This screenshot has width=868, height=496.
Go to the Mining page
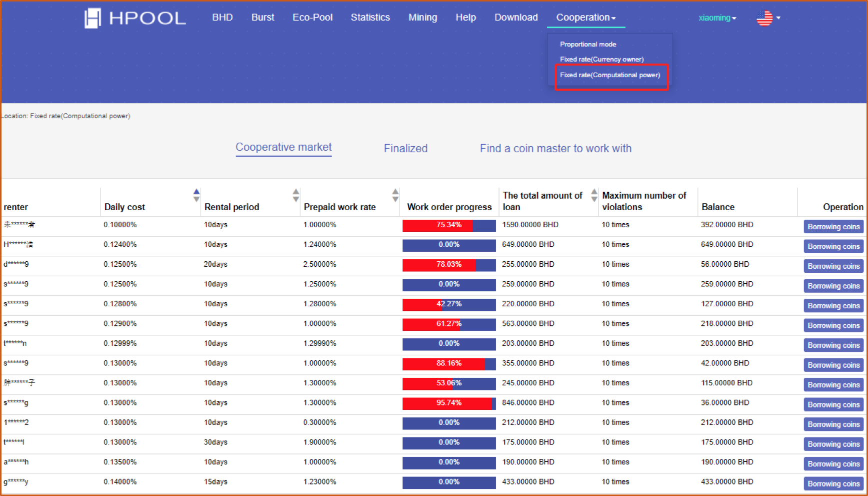(422, 18)
